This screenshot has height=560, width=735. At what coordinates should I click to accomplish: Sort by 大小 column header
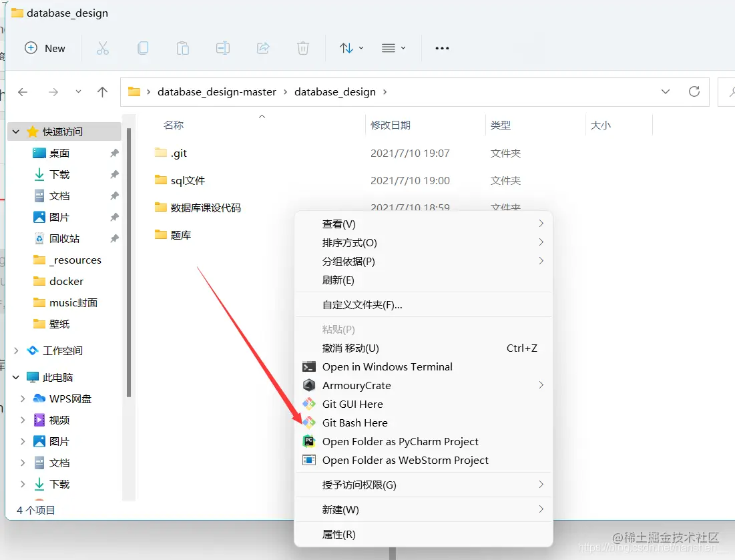coord(600,125)
